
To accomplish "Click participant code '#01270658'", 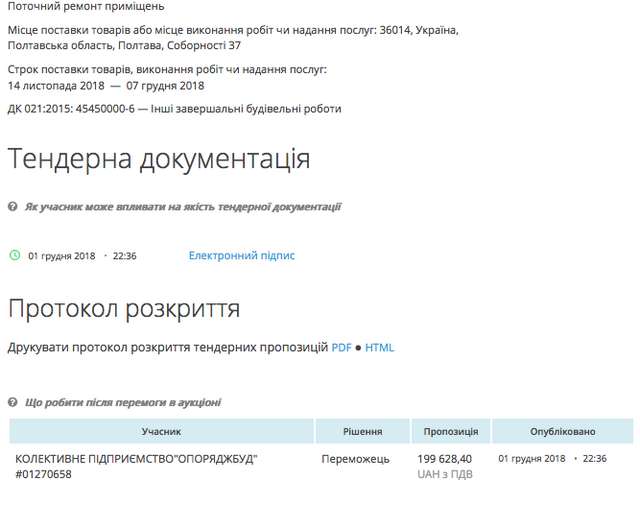I will pos(43,474).
